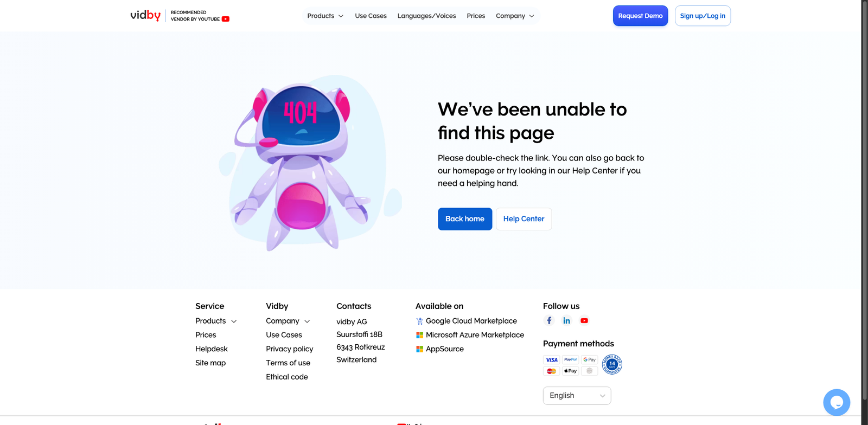This screenshot has width=868, height=425.
Task: Open Use Cases in the top navigation
Action: pyautogui.click(x=371, y=16)
